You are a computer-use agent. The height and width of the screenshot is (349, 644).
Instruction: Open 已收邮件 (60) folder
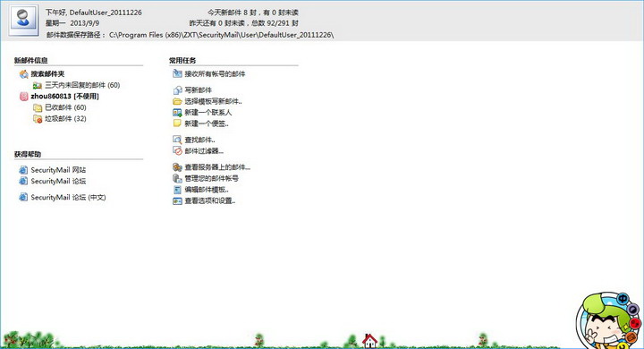tap(65, 107)
